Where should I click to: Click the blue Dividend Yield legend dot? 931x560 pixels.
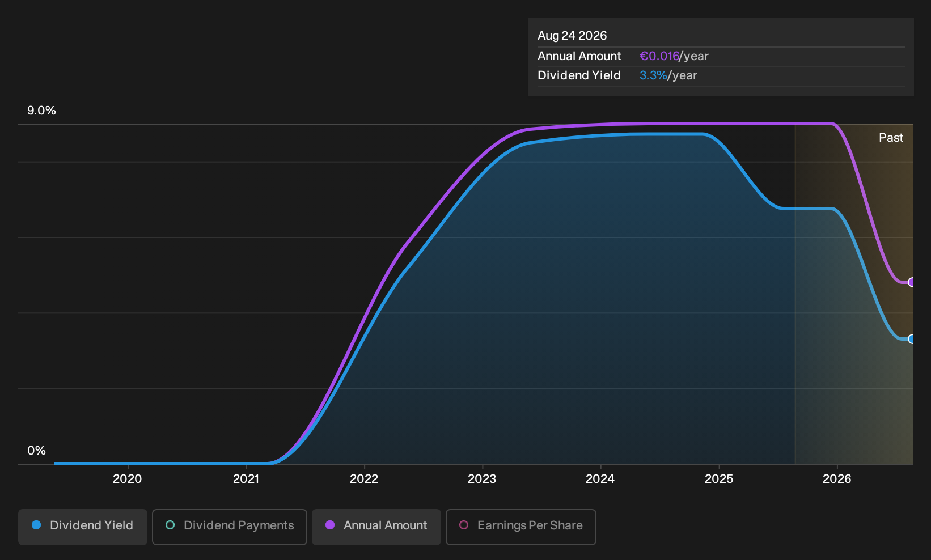36,525
